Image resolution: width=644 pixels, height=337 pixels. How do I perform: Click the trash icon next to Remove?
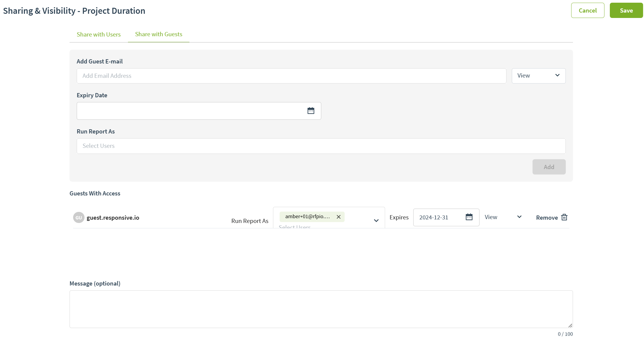pyautogui.click(x=564, y=217)
